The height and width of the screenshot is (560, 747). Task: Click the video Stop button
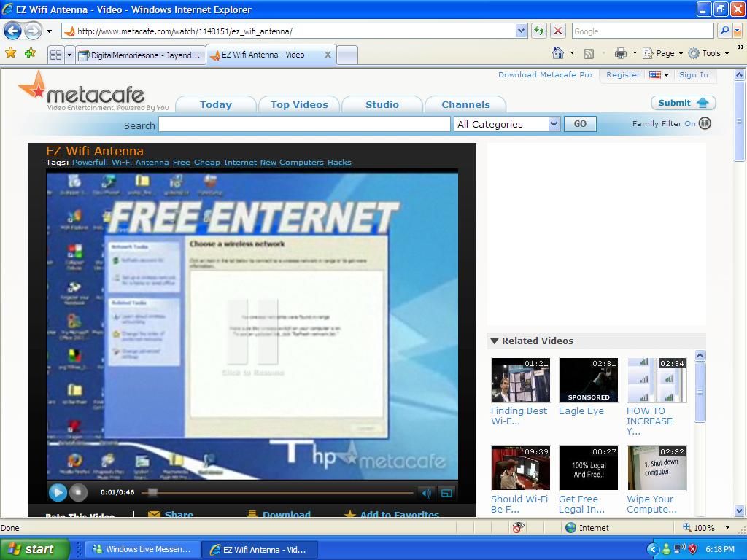coord(79,492)
